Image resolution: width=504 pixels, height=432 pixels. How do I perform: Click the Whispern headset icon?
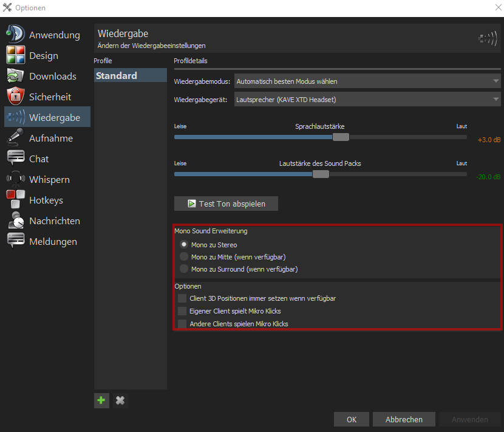[x=15, y=179]
